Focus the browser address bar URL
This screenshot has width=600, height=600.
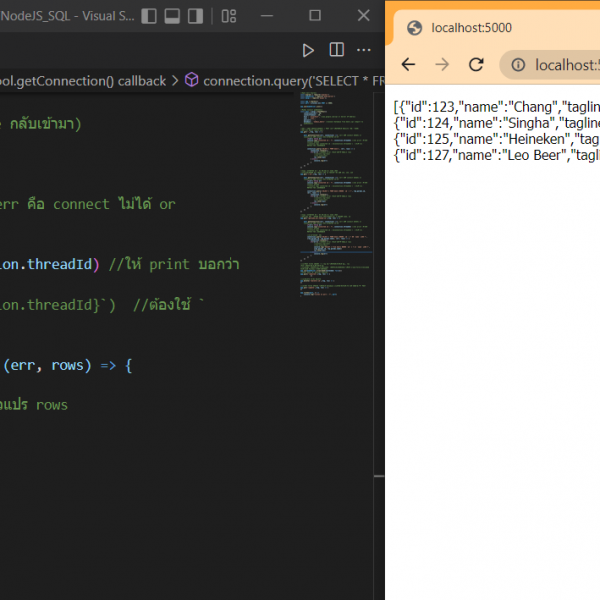tap(565, 65)
